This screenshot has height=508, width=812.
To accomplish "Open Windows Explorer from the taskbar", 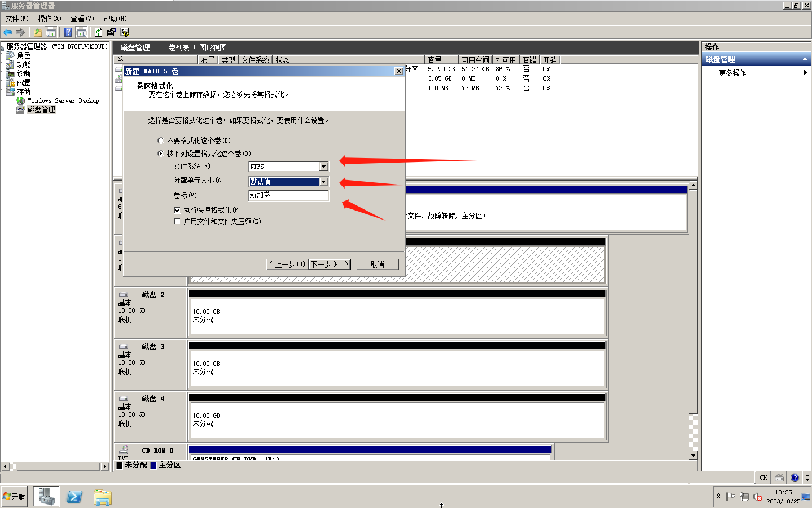I will click(x=103, y=497).
